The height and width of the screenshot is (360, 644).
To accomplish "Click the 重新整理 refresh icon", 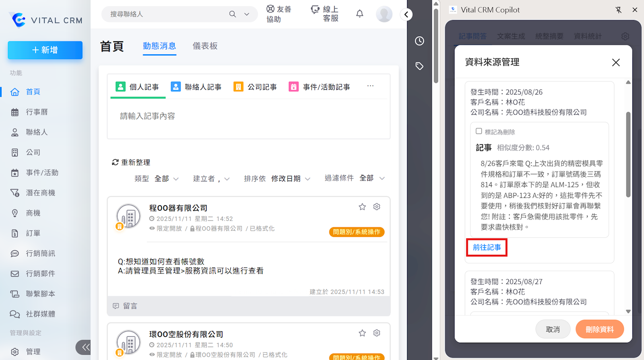I will (x=115, y=162).
